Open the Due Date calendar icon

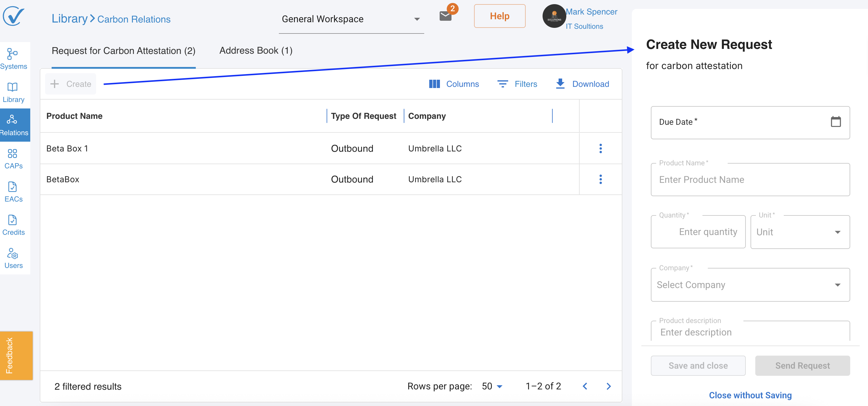(835, 122)
